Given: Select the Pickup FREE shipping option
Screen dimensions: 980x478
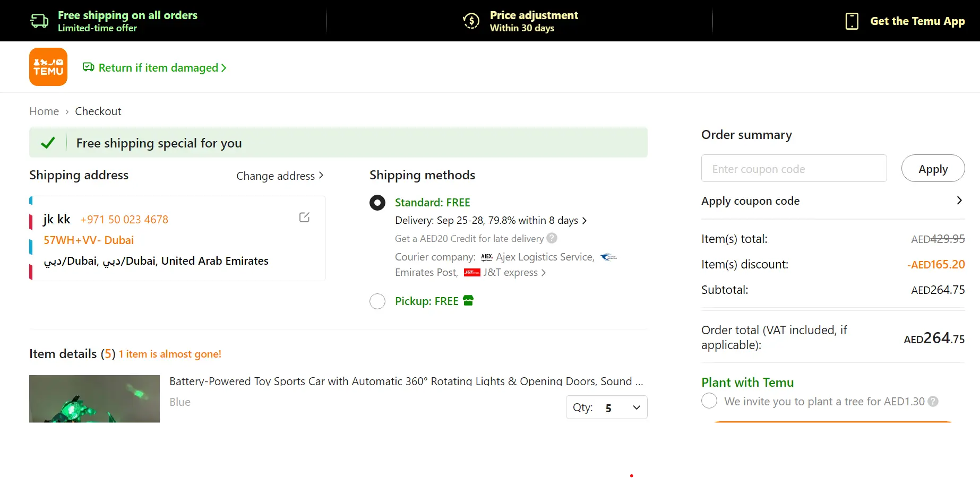Looking at the screenshot, I should [x=377, y=301].
